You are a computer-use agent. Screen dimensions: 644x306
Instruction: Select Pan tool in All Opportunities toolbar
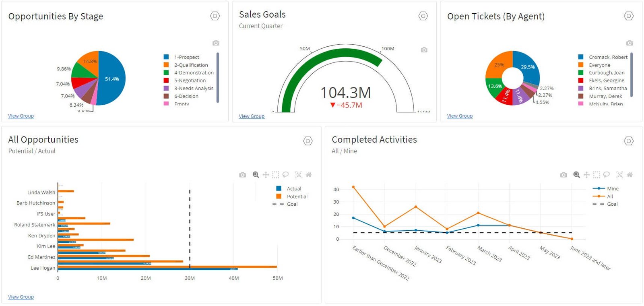coord(266,175)
